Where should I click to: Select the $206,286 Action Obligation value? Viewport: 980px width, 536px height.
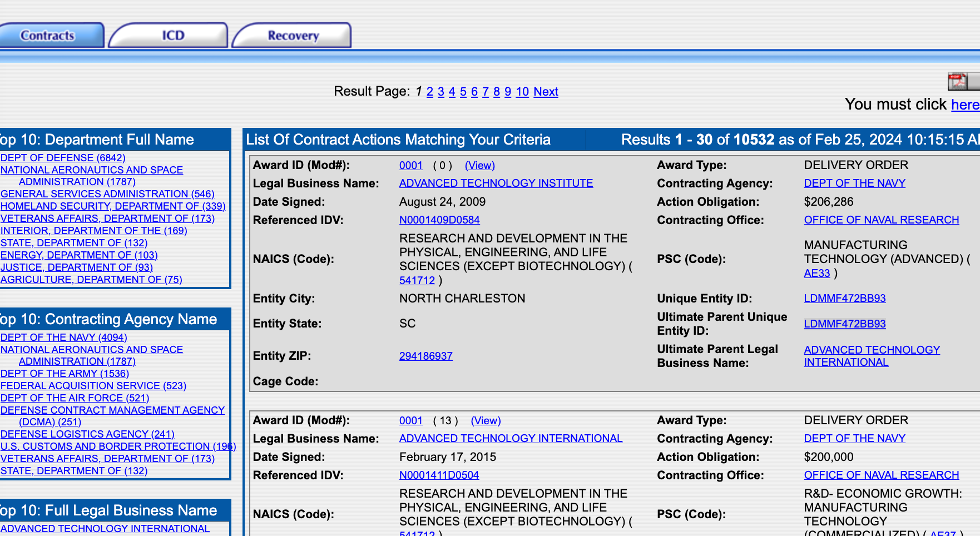click(829, 202)
